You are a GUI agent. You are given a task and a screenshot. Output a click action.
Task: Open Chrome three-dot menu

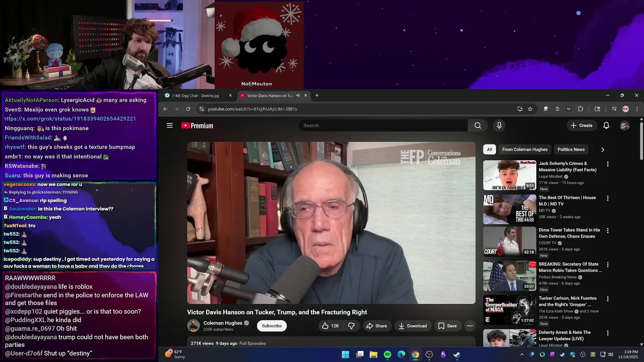(637, 109)
